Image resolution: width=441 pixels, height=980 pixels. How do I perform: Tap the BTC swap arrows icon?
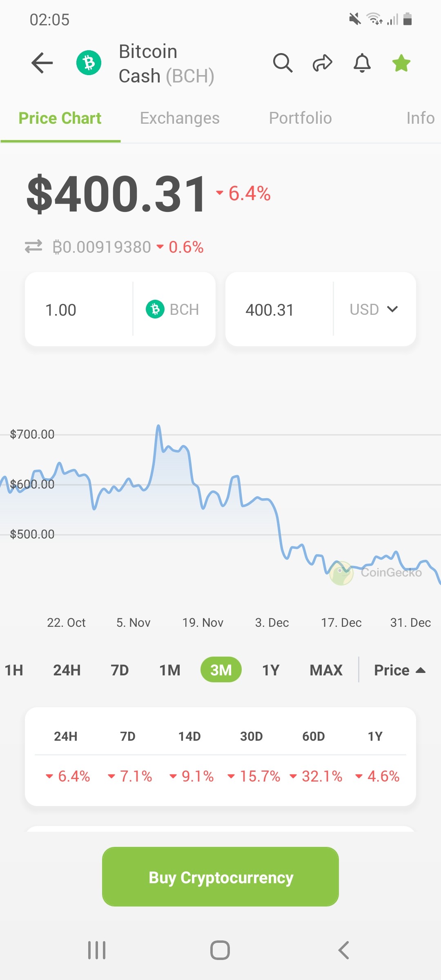[33, 246]
